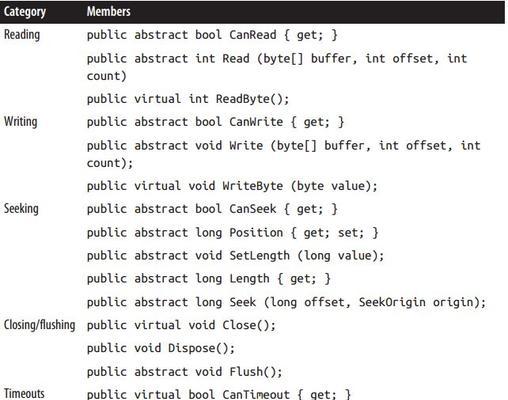Select the Reading category label
The height and width of the screenshot is (400, 508).
[x=22, y=35]
